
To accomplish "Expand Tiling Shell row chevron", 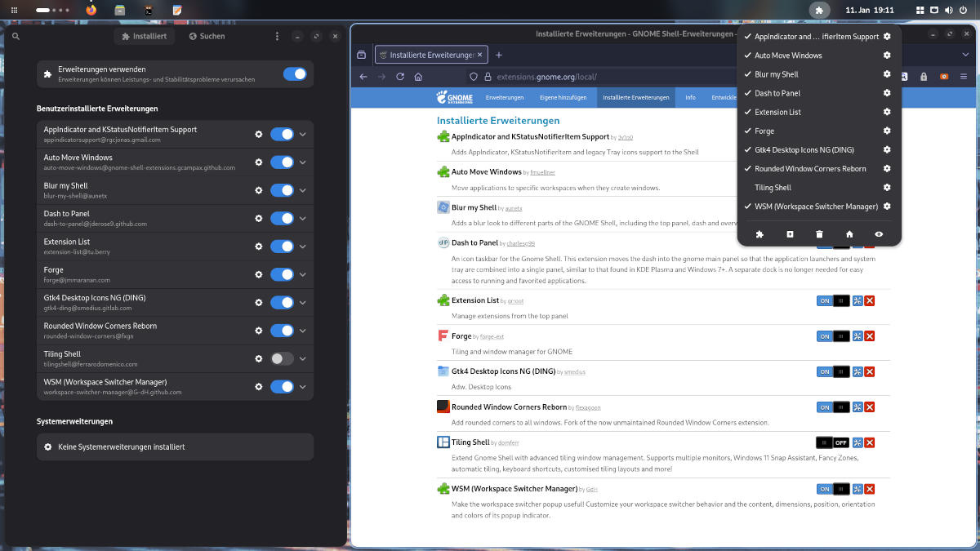I will tap(303, 358).
